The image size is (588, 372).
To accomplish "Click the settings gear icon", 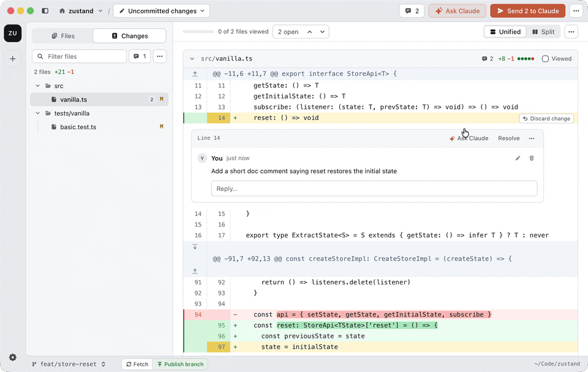I will pyautogui.click(x=13, y=357).
